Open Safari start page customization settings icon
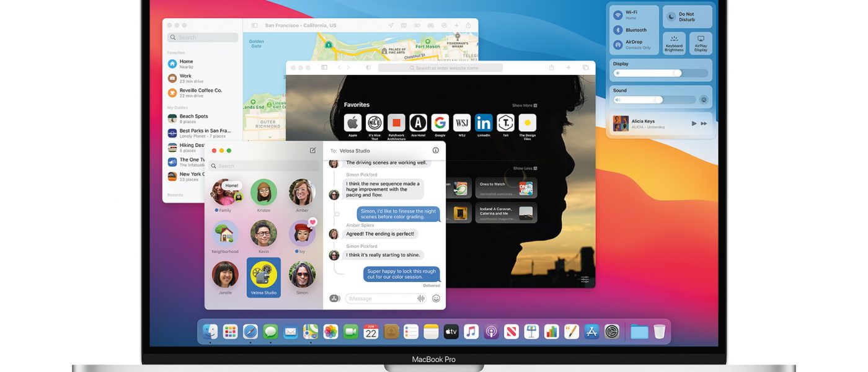Image resolution: width=868 pixels, height=372 pixels. click(x=585, y=280)
